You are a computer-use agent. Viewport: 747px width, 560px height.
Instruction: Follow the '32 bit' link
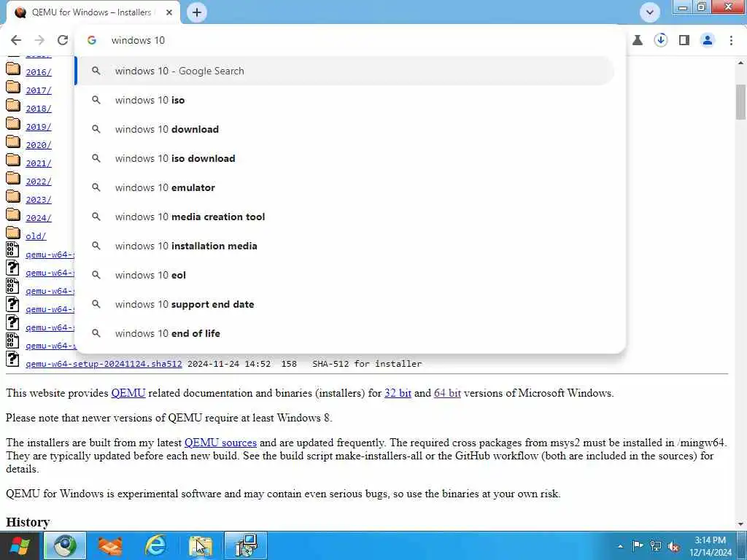tap(398, 393)
